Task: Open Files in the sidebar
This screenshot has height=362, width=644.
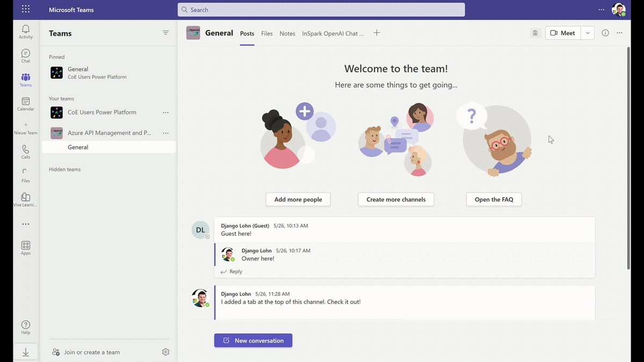Action: (x=26, y=175)
